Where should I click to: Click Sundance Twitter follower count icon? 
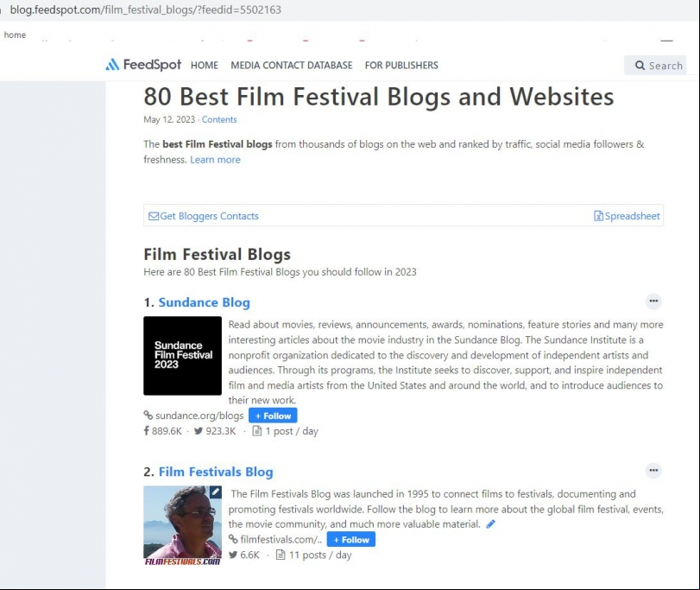coord(199,431)
